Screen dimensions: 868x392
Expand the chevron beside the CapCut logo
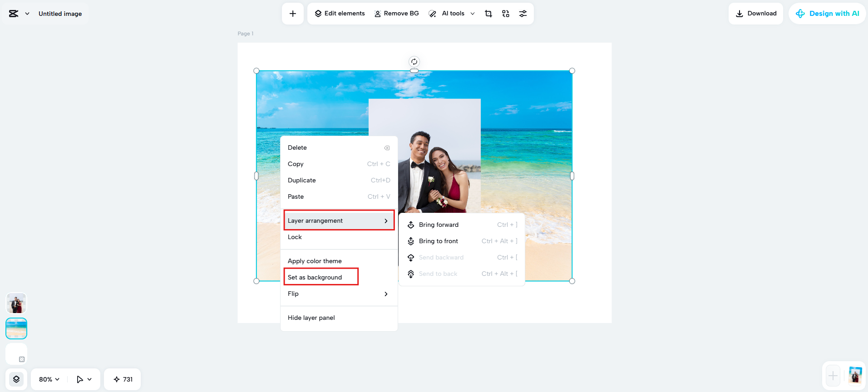27,14
